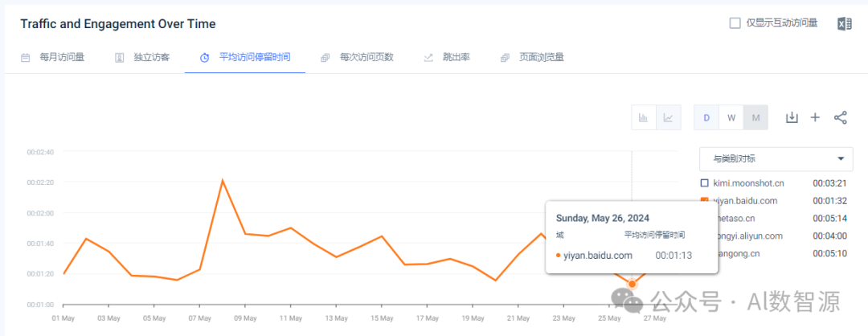Image resolution: width=868 pixels, height=336 pixels.
Task: Click the Traffic and Engagement Over Time title
Action: (118, 24)
